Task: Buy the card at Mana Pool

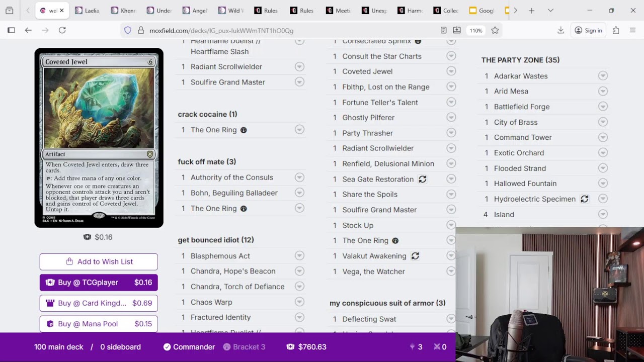Action: coord(99,324)
